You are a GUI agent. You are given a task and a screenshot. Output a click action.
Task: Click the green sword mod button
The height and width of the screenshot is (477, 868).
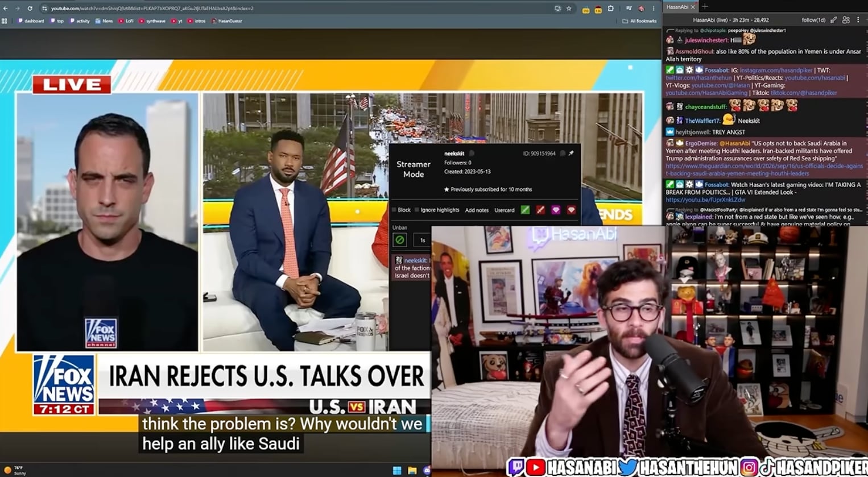pyautogui.click(x=525, y=210)
